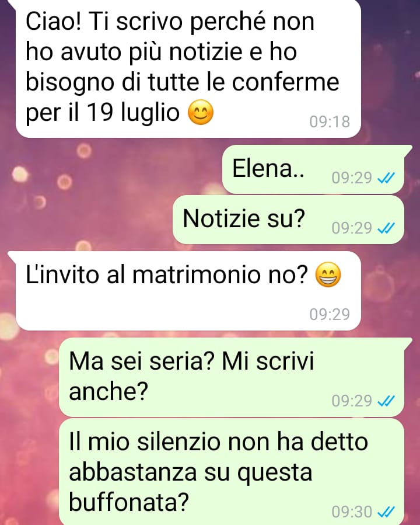
Task: Tap the read checkmarks on "Notizie su?"
Action: (x=386, y=228)
